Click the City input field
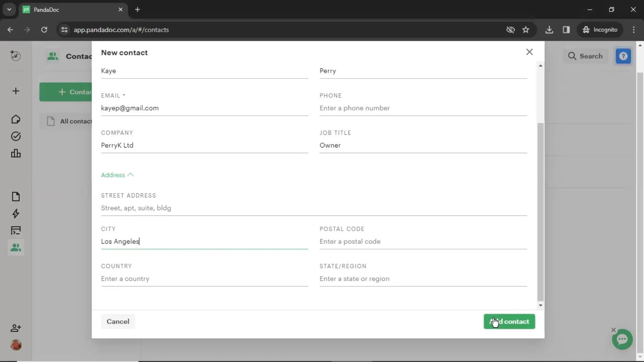 point(204,241)
